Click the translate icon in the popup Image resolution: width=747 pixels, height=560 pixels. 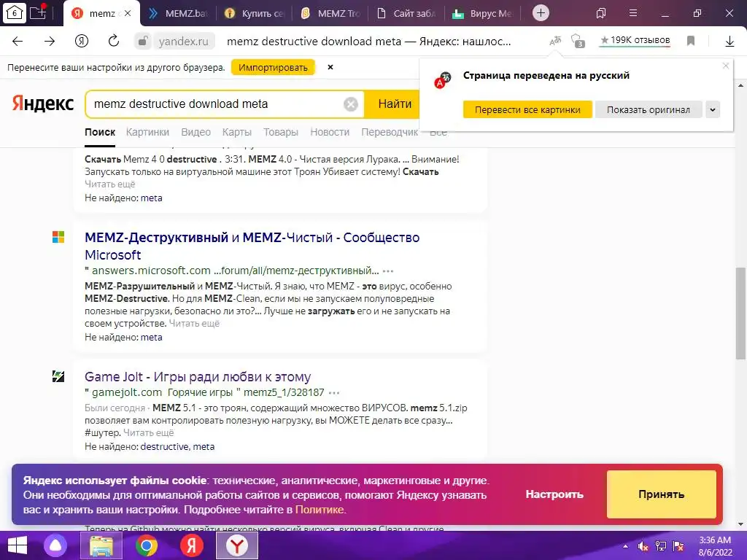pyautogui.click(x=442, y=80)
